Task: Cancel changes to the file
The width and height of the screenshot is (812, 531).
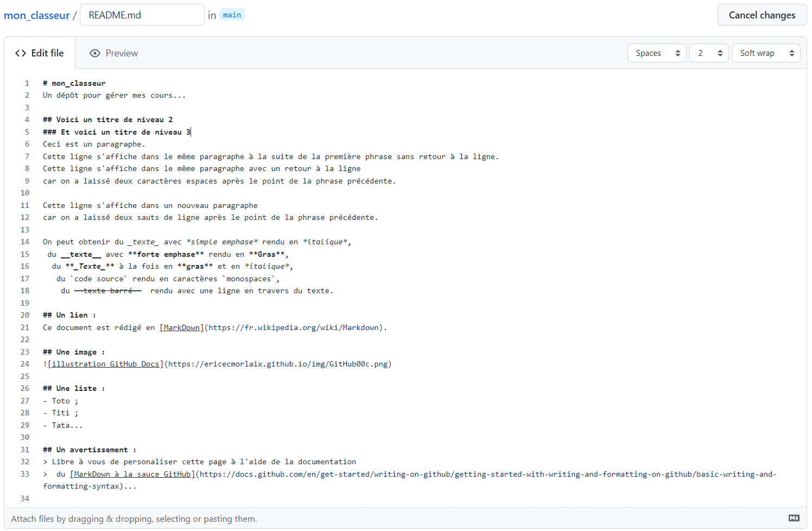Action: pos(762,15)
